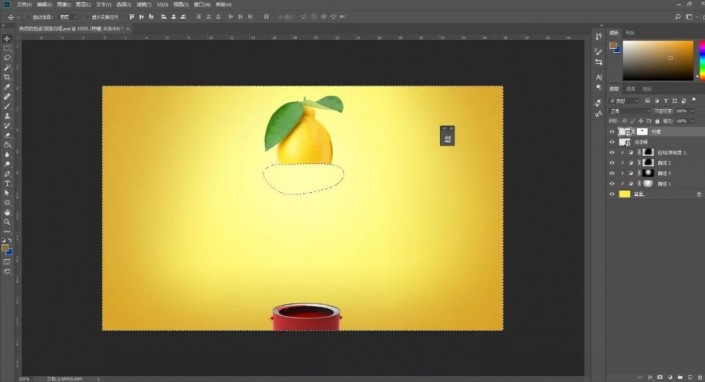Screen dimensions: 705x382
Task: Hide the curves layer directly above Background
Action: [x=611, y=183]
